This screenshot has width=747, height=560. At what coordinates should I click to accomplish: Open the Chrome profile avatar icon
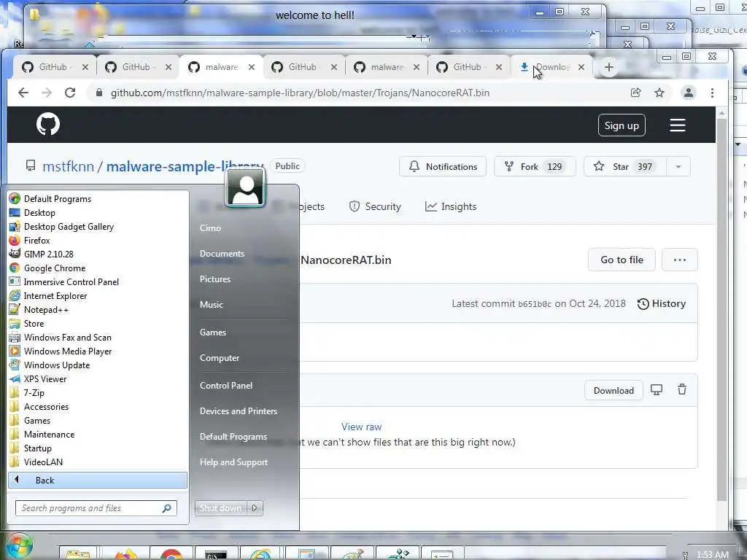[689, 93]
